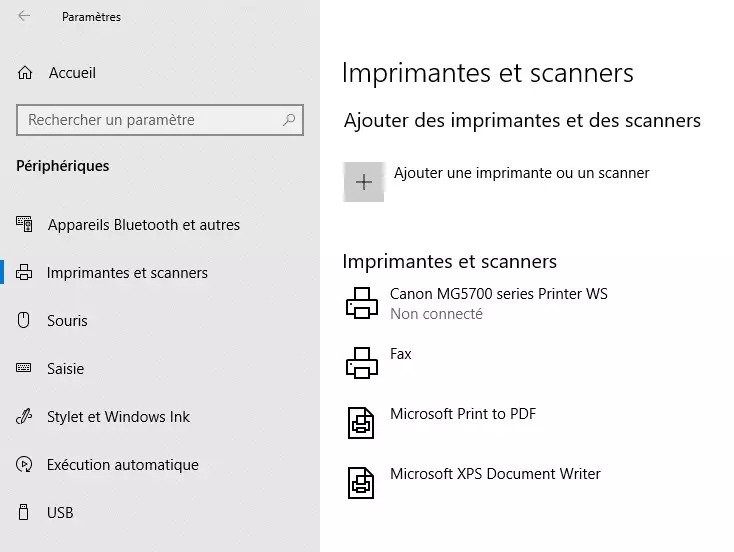Click the plus icon to add a printer

coord(364,182)
